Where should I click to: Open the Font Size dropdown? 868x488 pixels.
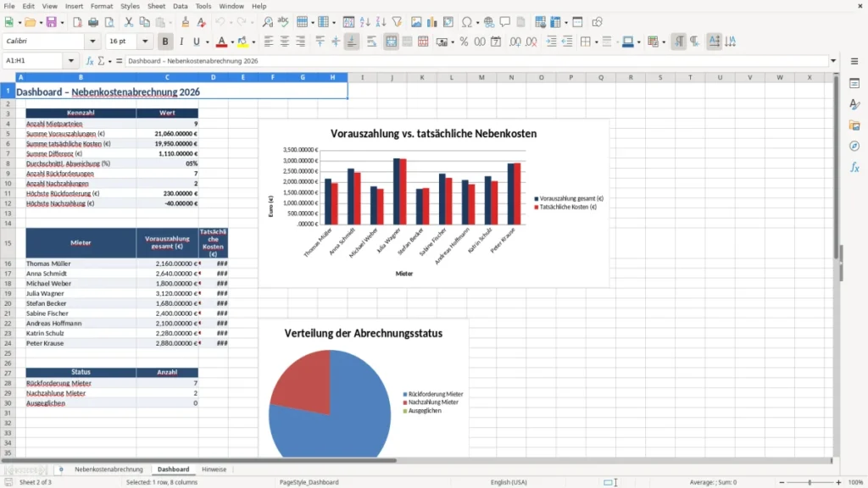point(145,41)
